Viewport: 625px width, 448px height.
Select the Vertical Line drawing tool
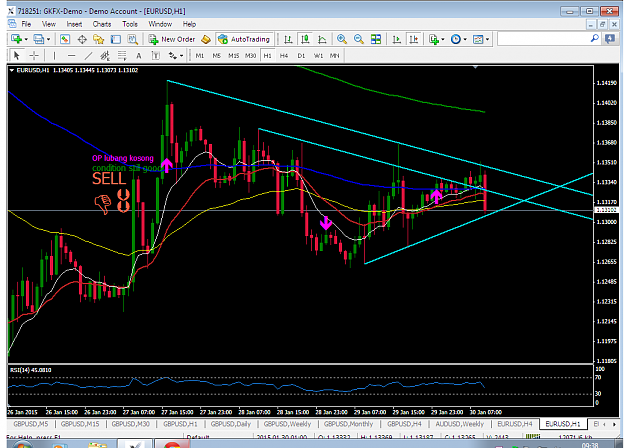click(x=54, y=55)
